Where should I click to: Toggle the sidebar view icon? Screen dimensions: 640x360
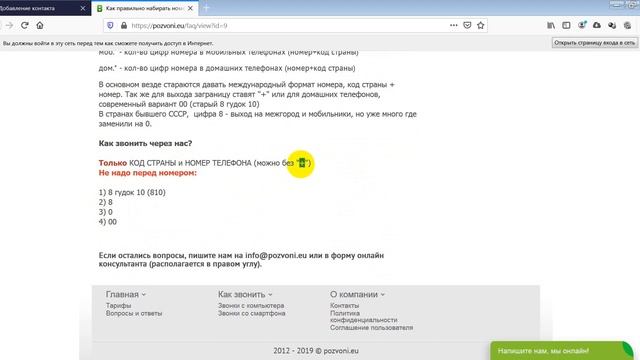pos(566,25)
